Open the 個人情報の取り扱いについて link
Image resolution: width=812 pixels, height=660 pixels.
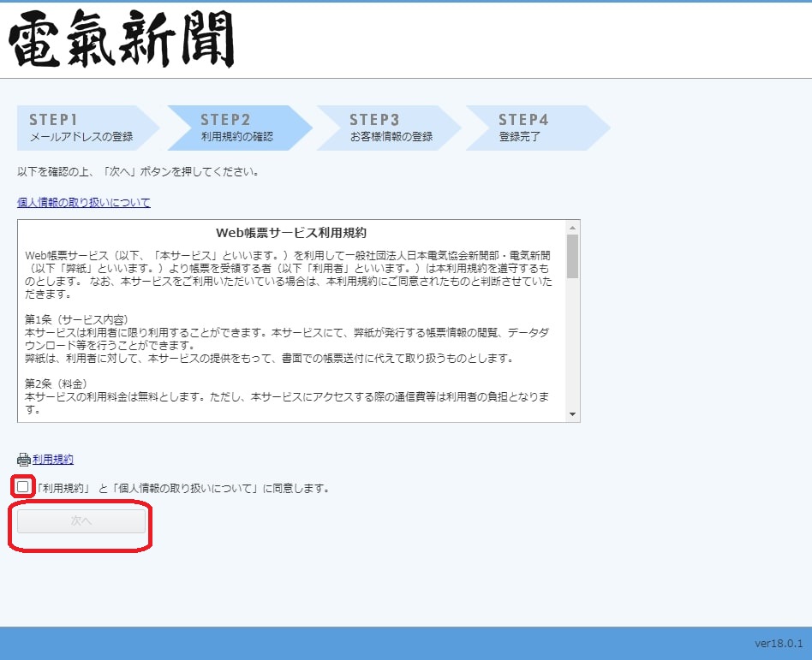pos(84,202)
